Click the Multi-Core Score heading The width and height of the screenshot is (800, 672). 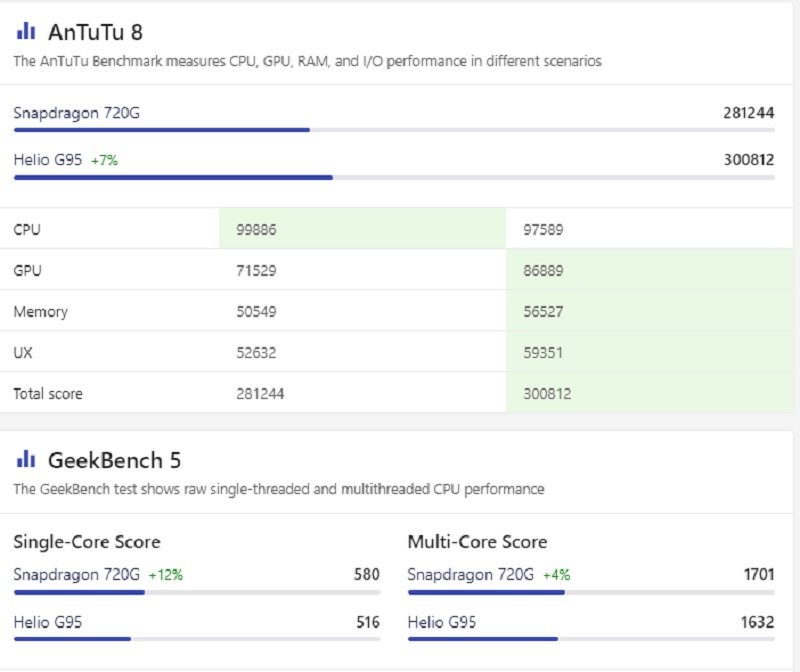tap(477, 542)
